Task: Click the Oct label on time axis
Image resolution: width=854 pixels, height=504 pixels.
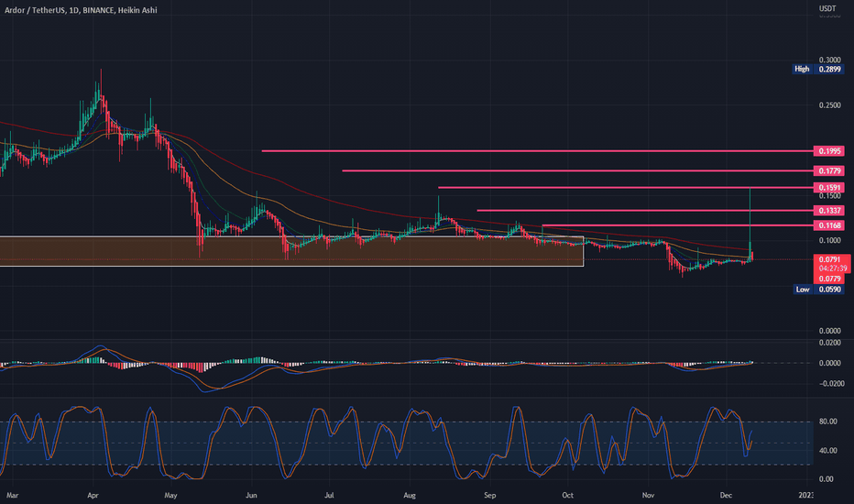Action: pos(567,495)
